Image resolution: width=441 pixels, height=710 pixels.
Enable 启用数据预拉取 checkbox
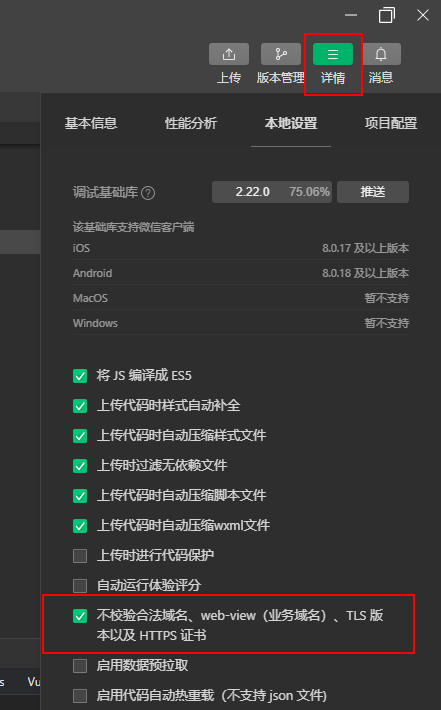click(80, 666)
